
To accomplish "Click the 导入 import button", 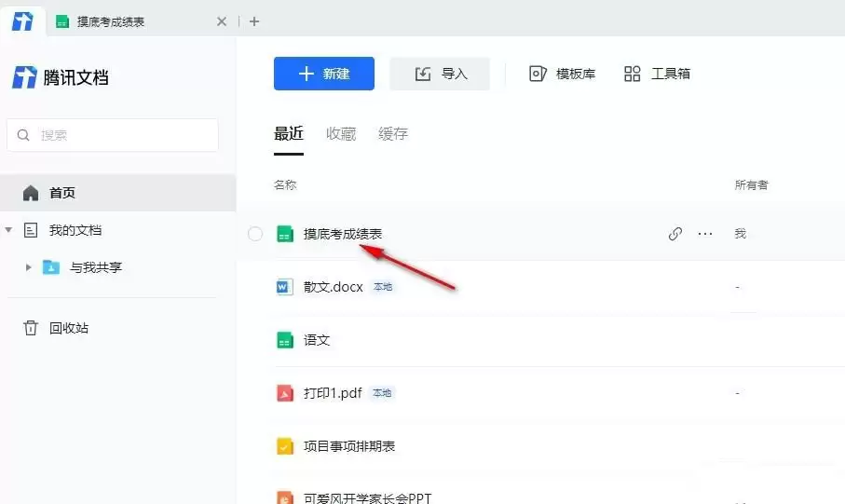I will click(x=440, y=74).
